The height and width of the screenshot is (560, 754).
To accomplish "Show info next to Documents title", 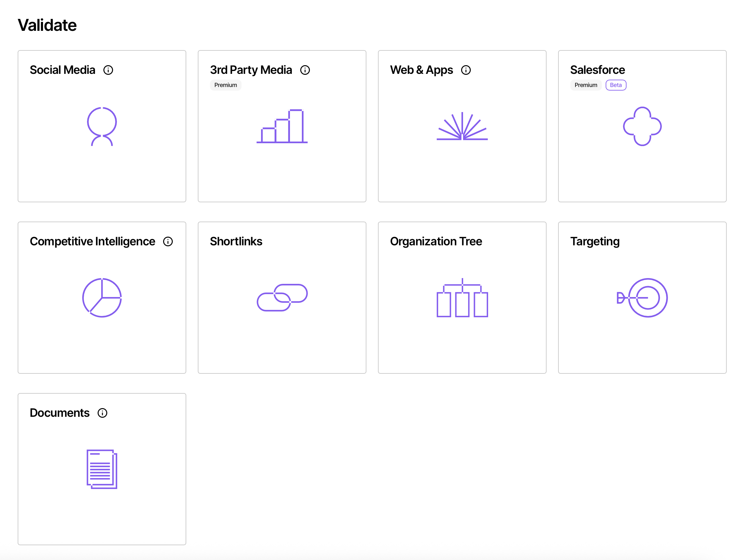I will click(102, 413).
